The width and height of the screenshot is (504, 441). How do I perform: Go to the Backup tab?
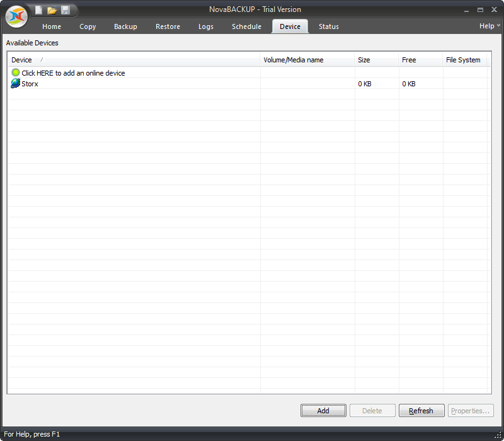click(x=125, y=26)
